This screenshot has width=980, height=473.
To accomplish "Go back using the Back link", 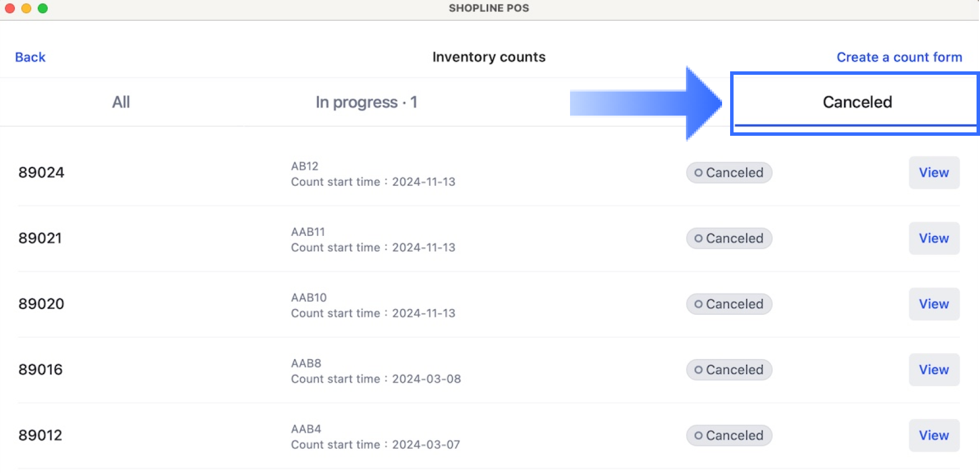I will click(30, 57).
